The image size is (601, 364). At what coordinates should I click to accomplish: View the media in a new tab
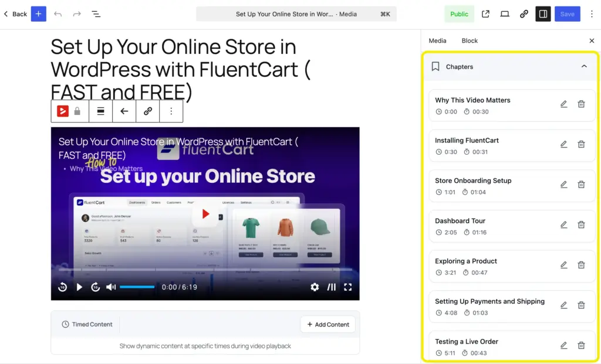pyautogui.click(x=485, y=14)
